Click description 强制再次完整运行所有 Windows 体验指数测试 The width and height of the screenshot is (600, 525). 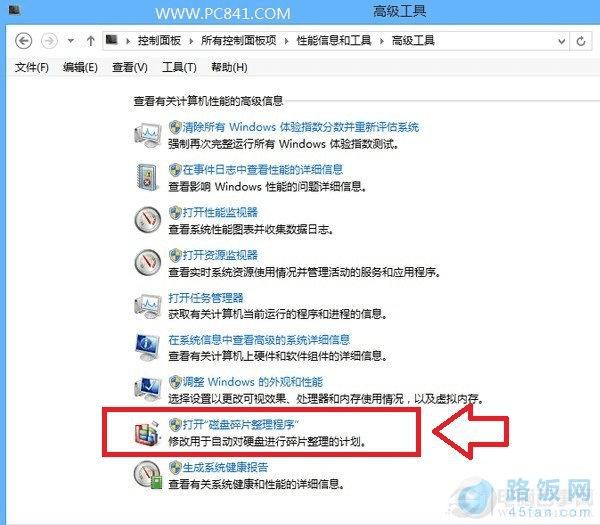(284, 144)
